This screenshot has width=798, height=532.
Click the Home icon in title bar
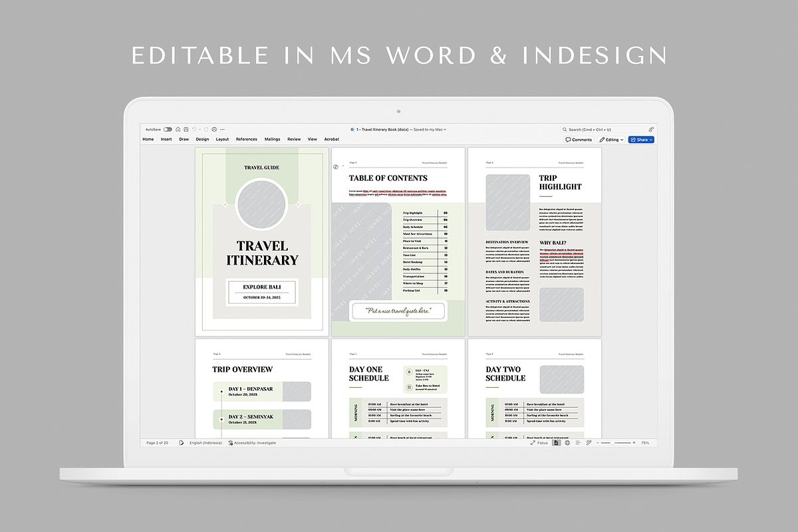click(178, 130)
